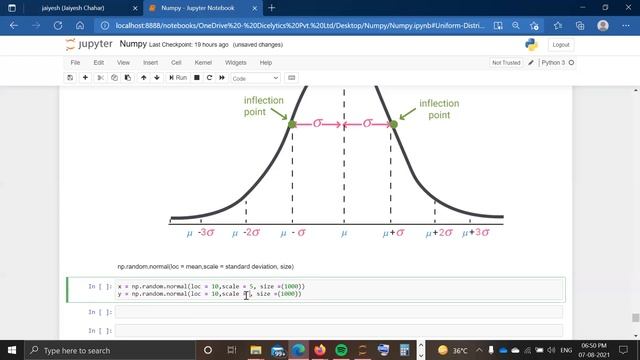
Task: Open the browser profile avatar
Action: [603, 25]
